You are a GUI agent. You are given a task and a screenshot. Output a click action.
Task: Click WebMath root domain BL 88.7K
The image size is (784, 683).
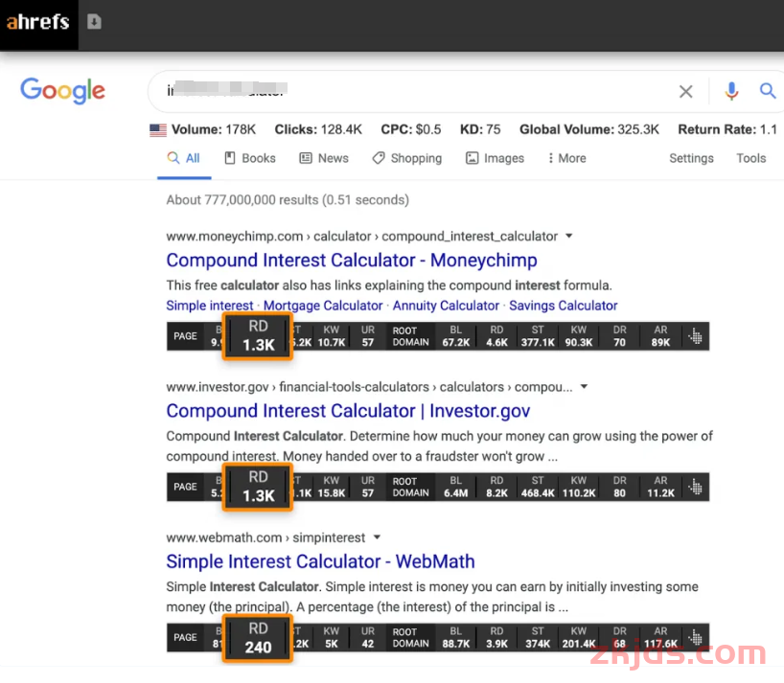456,644
